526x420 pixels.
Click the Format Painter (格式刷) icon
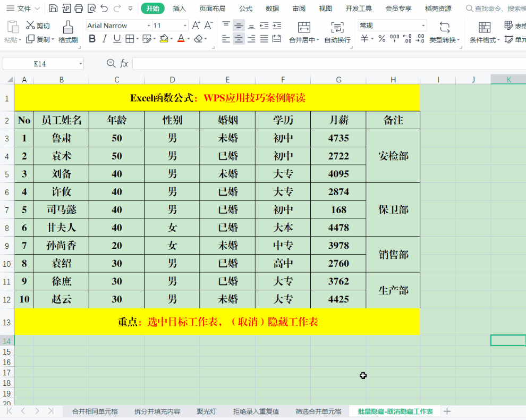[68, 27]
